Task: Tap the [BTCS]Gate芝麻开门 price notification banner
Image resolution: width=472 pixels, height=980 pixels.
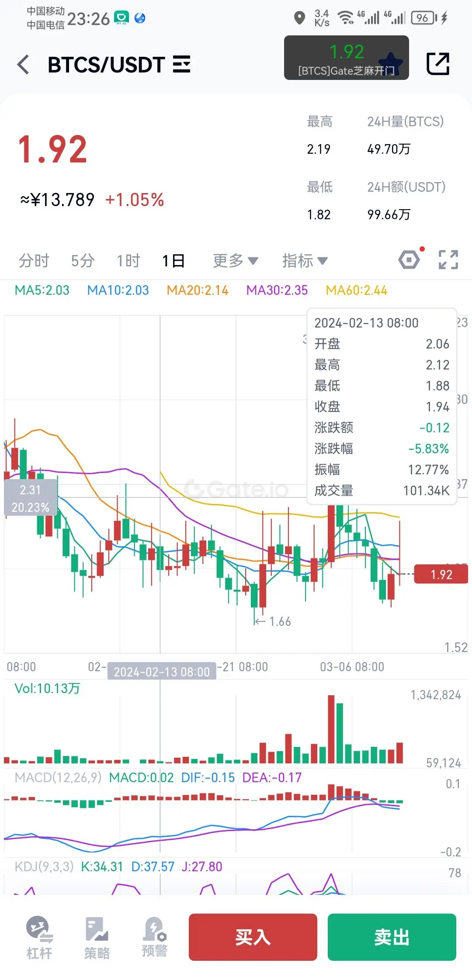Action: tap(347, 58)
